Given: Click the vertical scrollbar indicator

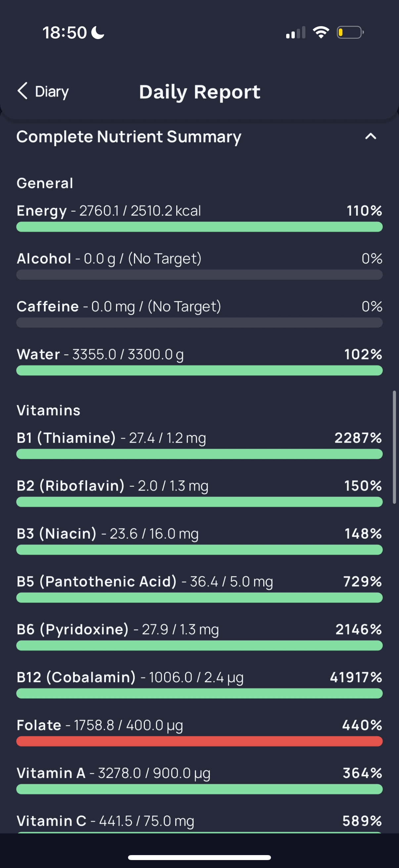Looking at the screenshot, I should (x=394, y=447).
